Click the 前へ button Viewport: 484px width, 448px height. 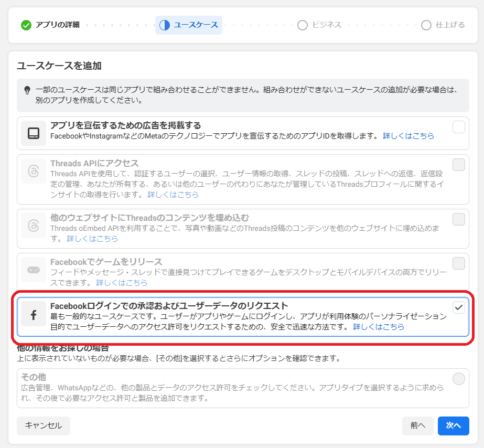coord(418,426)
